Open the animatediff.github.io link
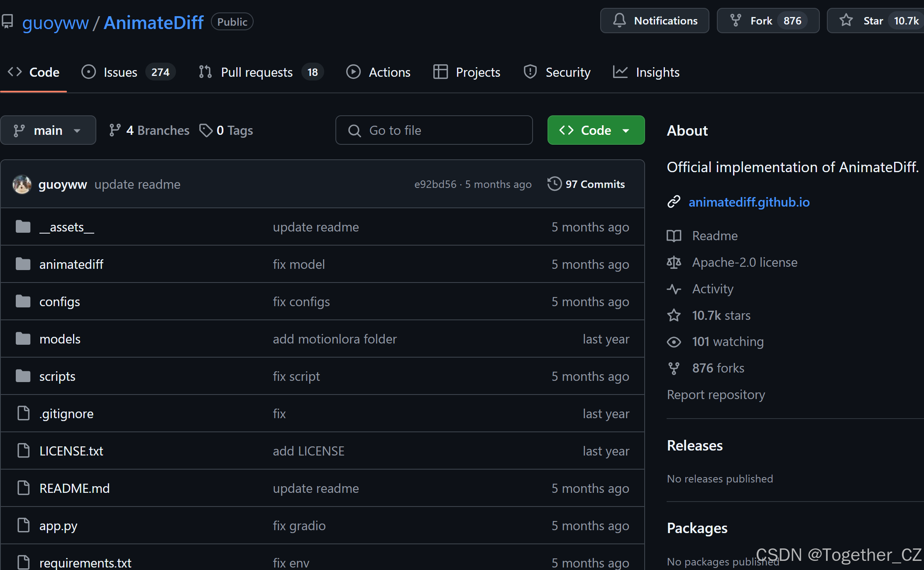The height and width of the screenshot is (570, 924). (749, 202)
